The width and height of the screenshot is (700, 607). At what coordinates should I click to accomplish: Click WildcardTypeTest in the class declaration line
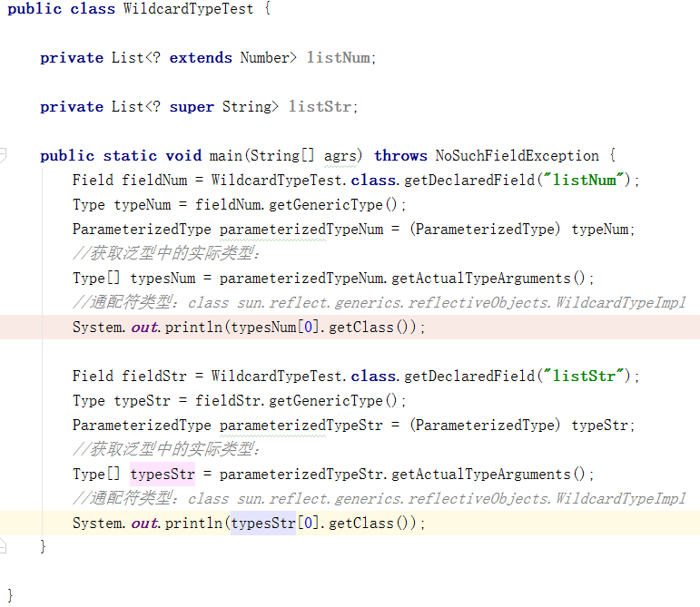189,9
